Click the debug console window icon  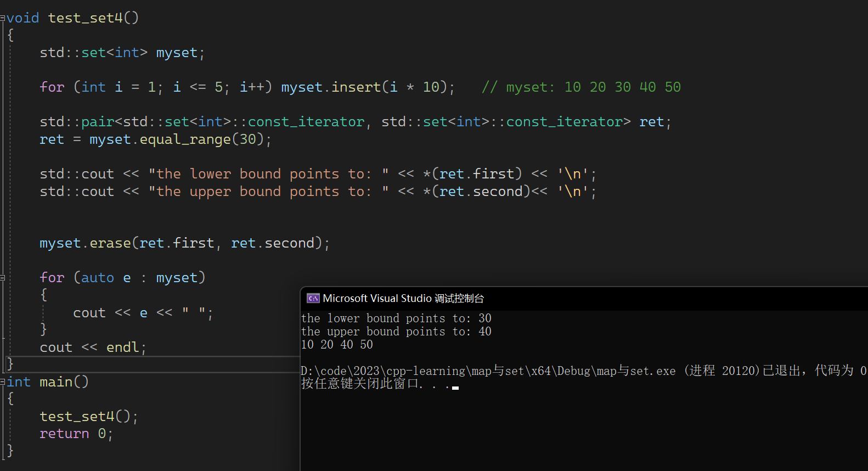[x=313, y=298]
